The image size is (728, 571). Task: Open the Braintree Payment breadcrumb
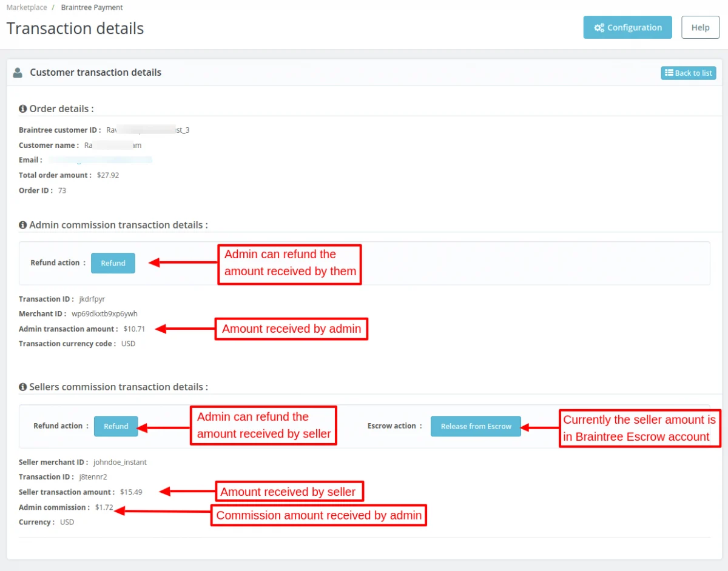point(92,7)
